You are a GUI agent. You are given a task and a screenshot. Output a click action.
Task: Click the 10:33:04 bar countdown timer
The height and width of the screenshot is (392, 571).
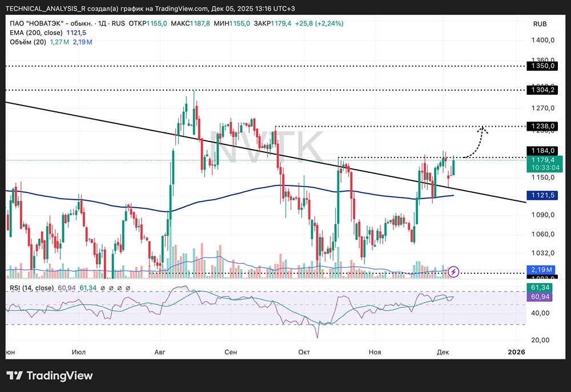coord(545,168)
